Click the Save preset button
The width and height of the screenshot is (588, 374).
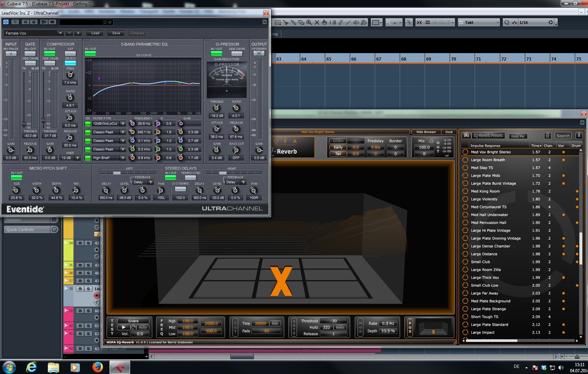click(116, 33)
